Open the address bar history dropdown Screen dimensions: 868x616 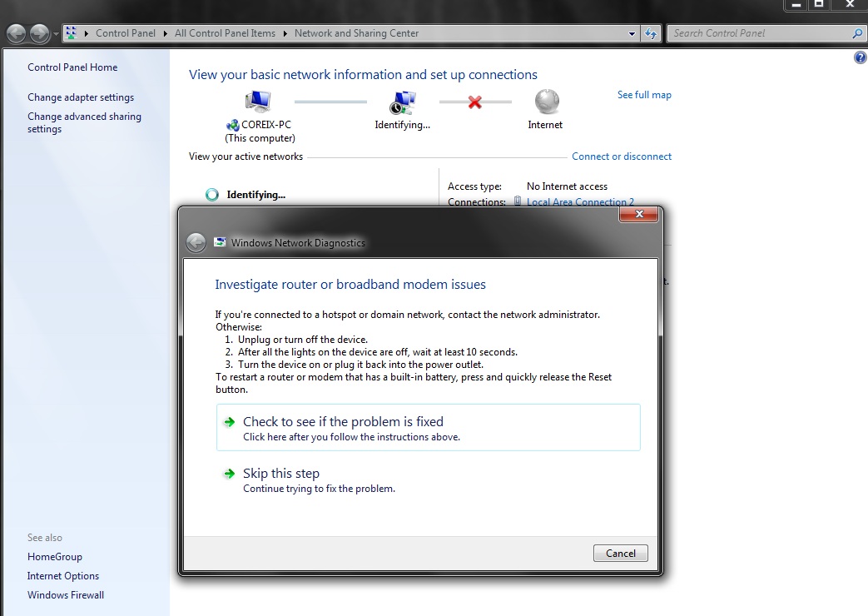coord(632,34)
